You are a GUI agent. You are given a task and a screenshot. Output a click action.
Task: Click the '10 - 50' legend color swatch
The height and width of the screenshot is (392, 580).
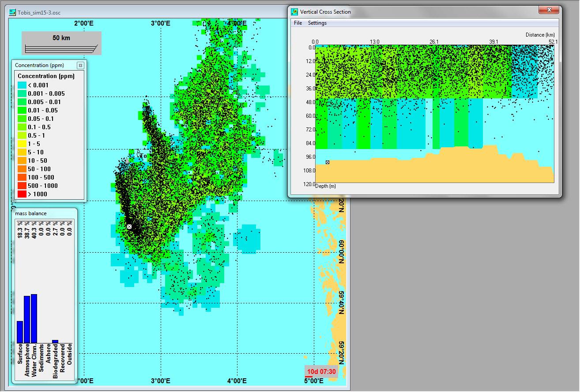point(22,161)
